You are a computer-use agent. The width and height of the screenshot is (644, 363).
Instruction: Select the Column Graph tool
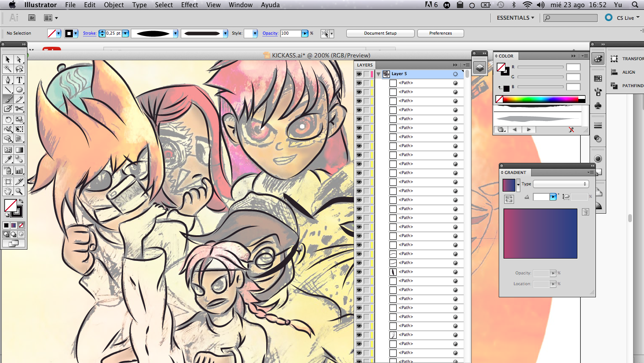coord(19,170)
